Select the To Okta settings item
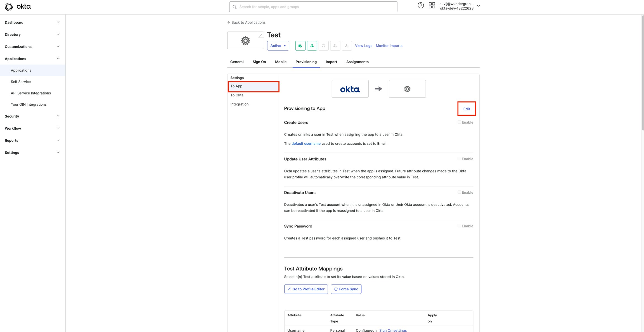 pos(237,95)
